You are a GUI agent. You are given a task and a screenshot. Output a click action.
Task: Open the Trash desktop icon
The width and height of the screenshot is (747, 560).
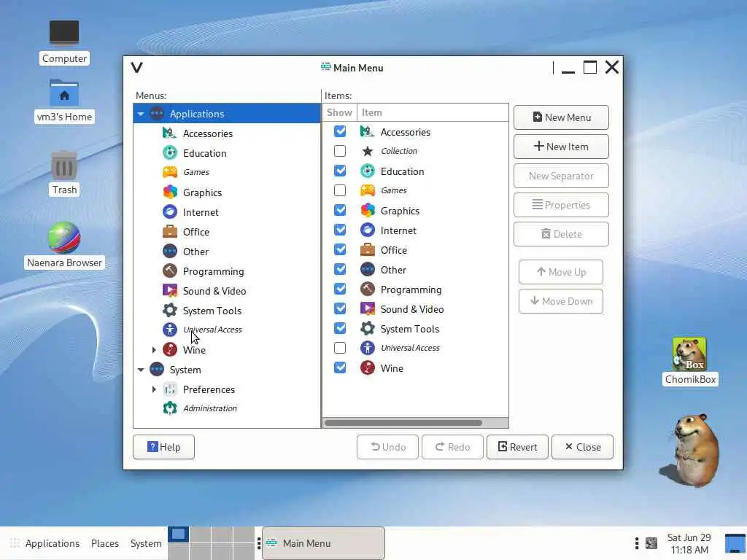[64, 166]
